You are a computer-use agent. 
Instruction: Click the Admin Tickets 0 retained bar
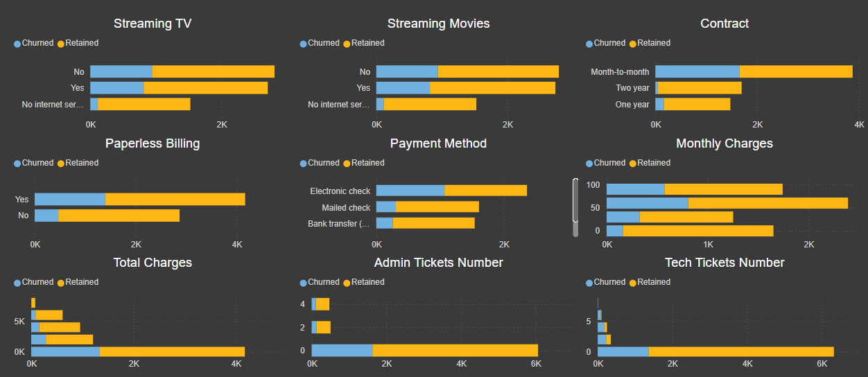click(455, 351)
